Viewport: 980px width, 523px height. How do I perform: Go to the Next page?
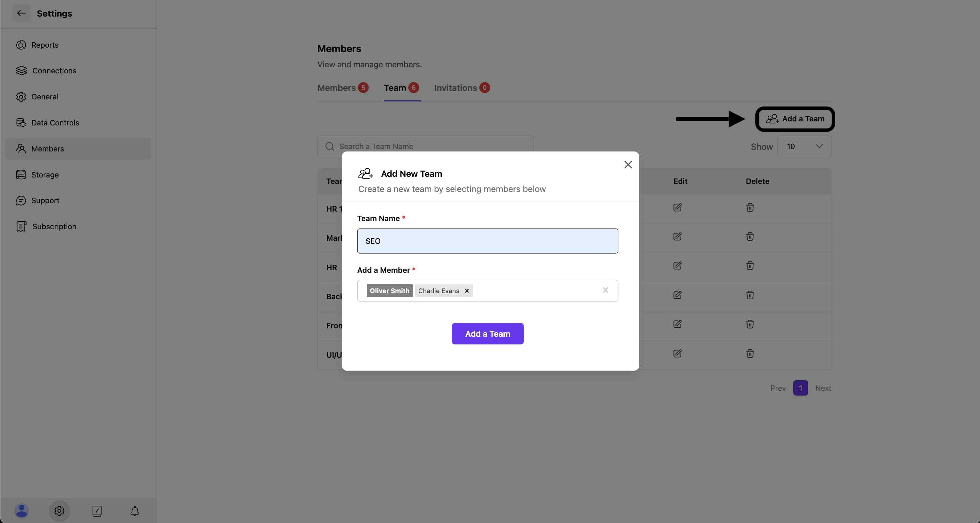(x=823, y=388)
